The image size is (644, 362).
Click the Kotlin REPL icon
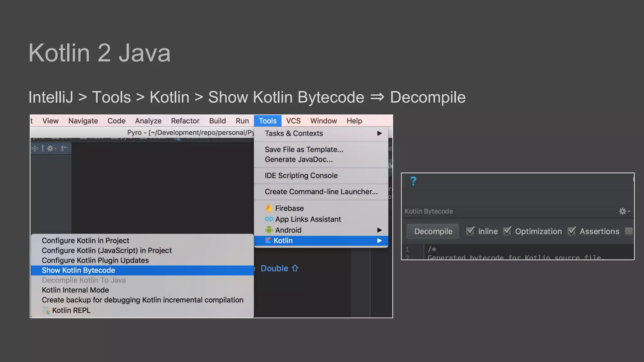46,310
